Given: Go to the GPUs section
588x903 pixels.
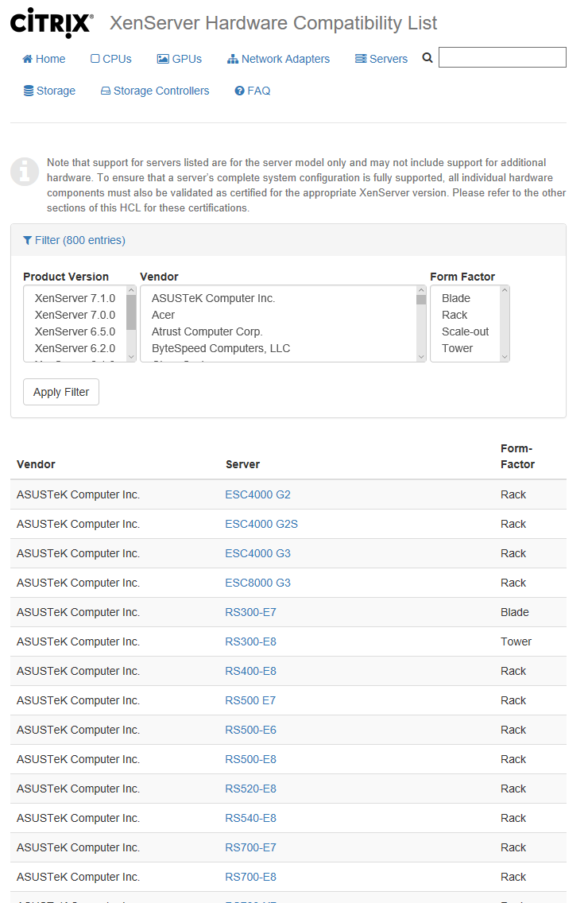Looking at the screenshot, I should (x=180, y=59).
